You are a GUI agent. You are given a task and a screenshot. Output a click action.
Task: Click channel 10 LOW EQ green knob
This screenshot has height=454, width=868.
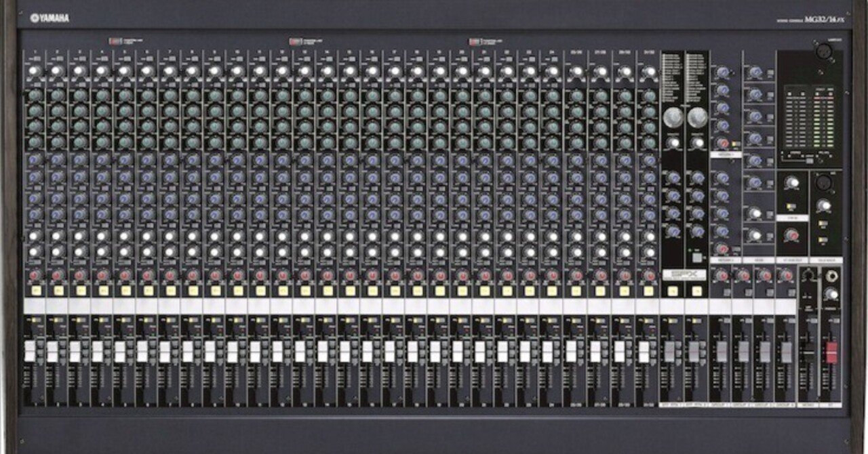click(x=237, y=142)
